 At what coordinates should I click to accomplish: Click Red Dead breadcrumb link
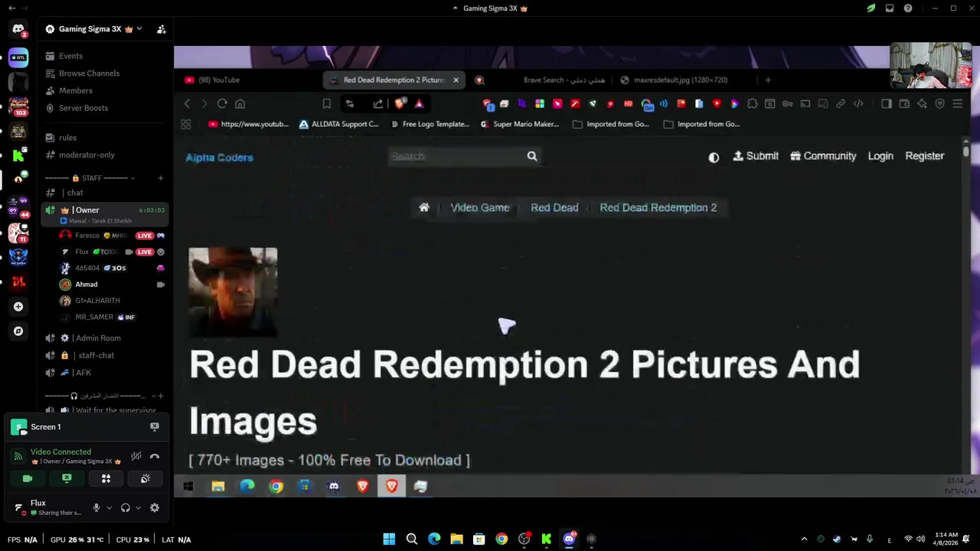[x=554, y=207]
